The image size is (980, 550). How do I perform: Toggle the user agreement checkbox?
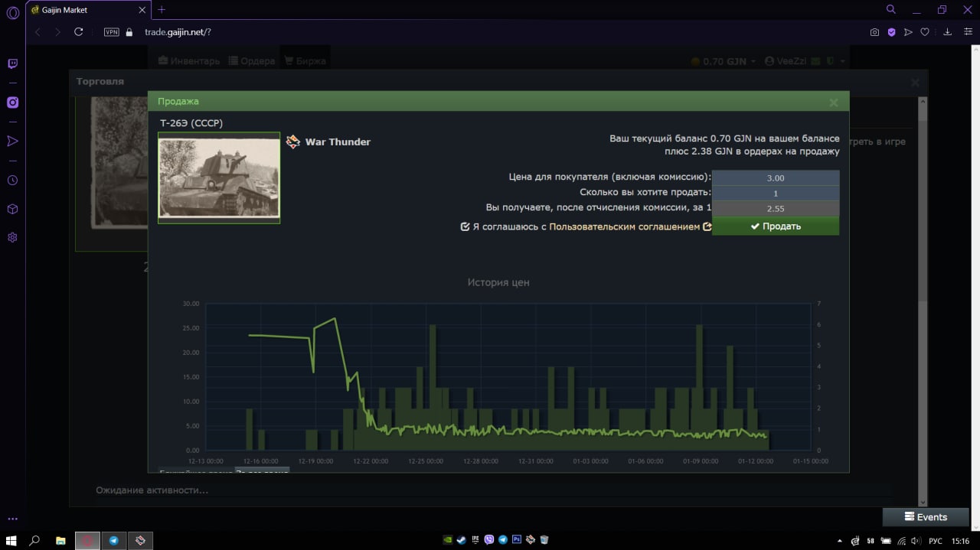coord(465,226)
